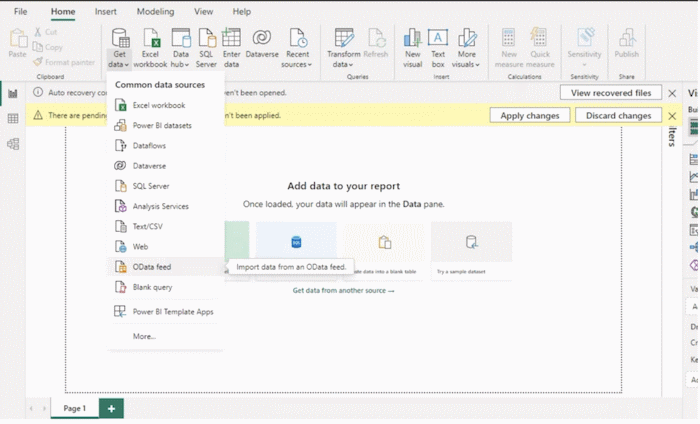Open the Report view sidebar icon
Image resolution: width=700 pixels, height=424 pixels.
pos(13,94)
